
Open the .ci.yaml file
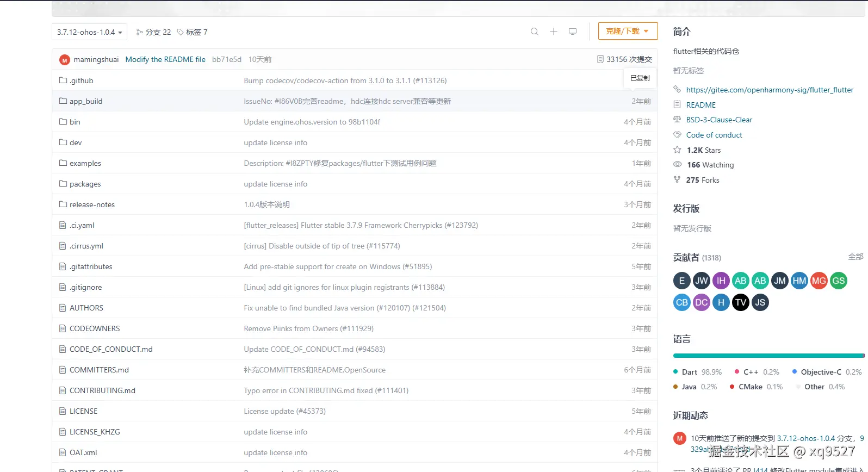coord(82,225)
